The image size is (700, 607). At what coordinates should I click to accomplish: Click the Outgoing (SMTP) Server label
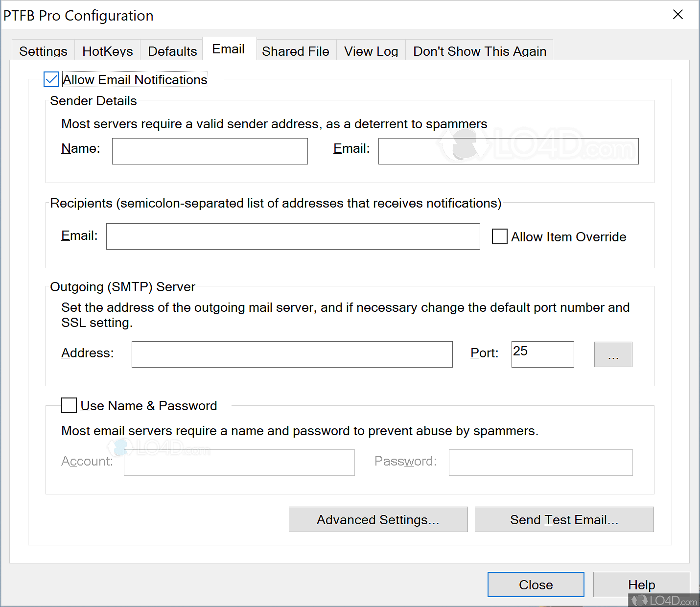point(123,287)
